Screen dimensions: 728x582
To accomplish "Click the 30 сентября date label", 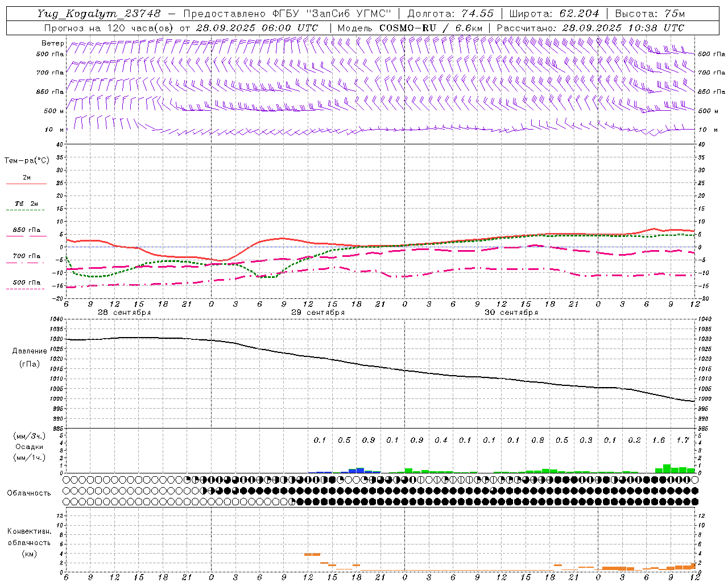I will [511, 313].
